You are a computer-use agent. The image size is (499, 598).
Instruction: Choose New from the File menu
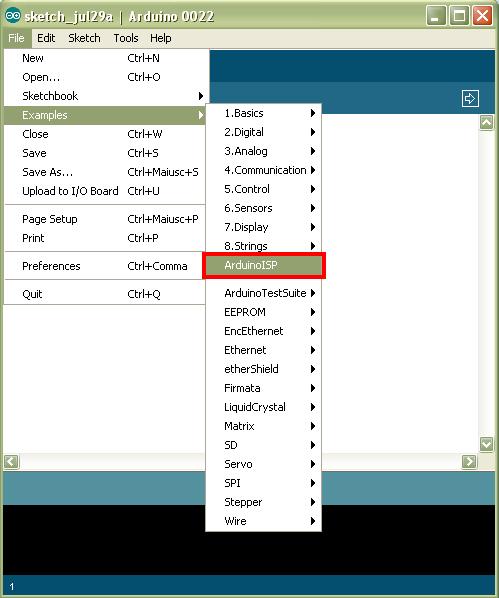point(105,58)
